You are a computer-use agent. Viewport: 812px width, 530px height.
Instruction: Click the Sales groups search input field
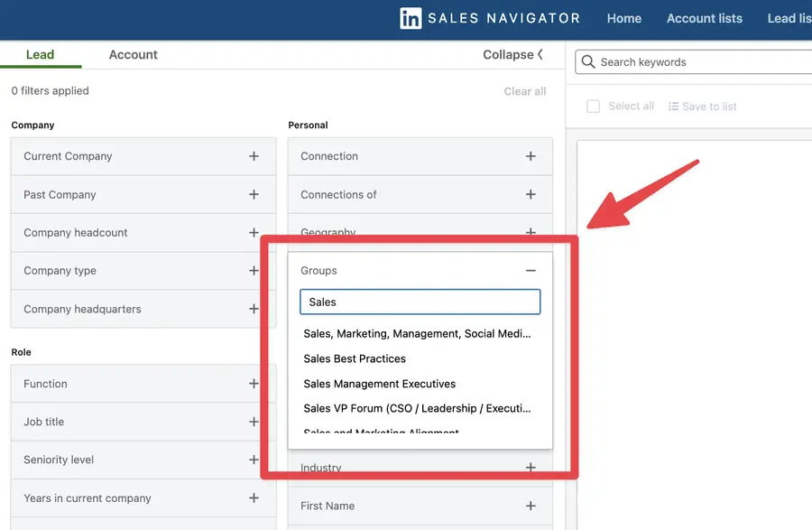click(420, 302)
